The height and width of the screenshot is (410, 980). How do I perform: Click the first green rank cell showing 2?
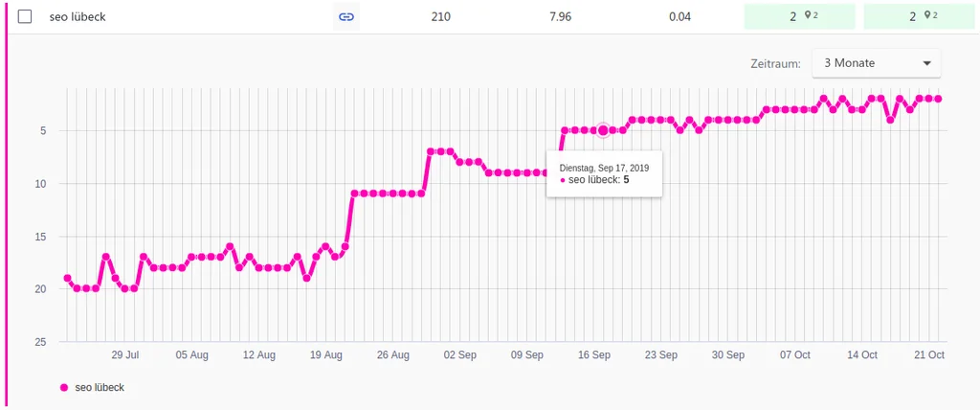coord(799,16)
